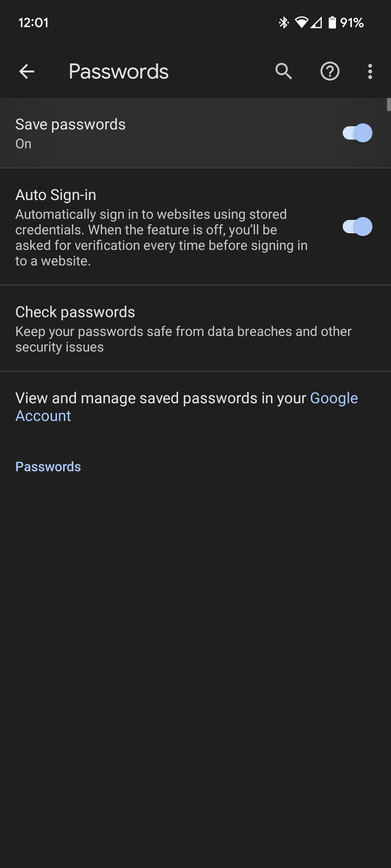Tap the Passwords page title

118,71
